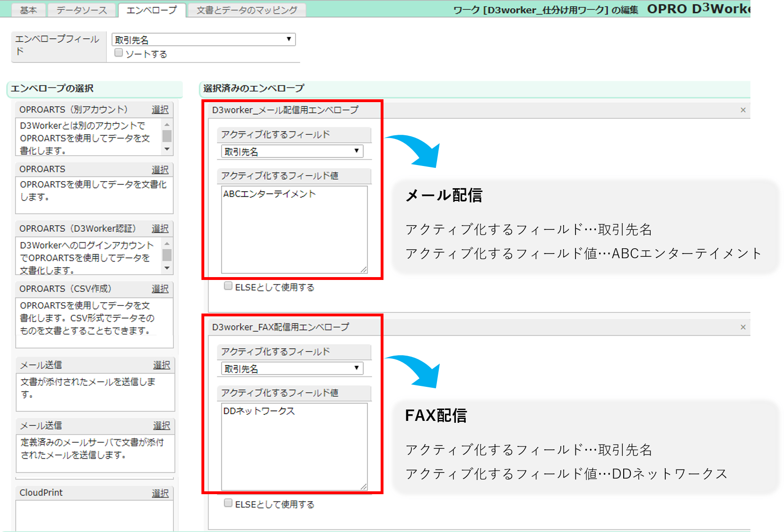Screen dimensions: 784x532
Task: Open アクティブ化するフィールド dropdown in FAX配信用 envelope
Action: 292,368
